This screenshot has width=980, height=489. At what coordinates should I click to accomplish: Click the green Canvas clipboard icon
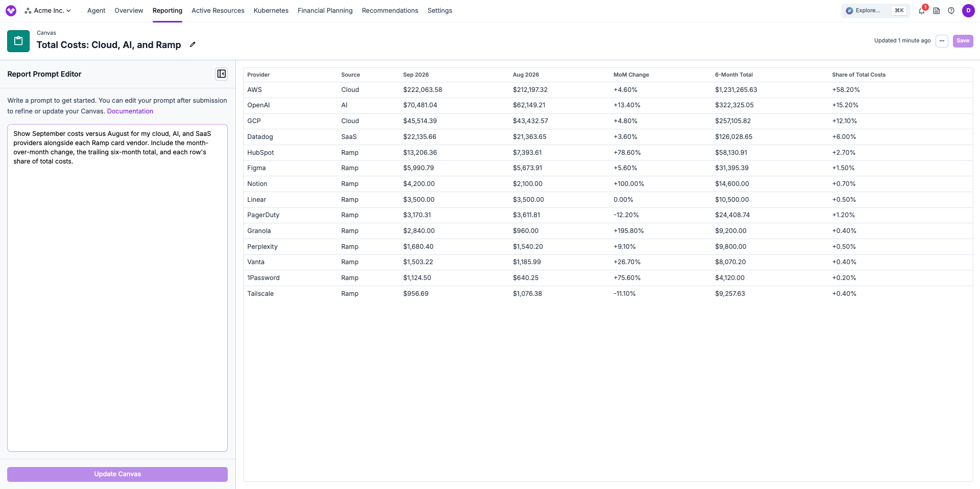[x=18, y=41]
